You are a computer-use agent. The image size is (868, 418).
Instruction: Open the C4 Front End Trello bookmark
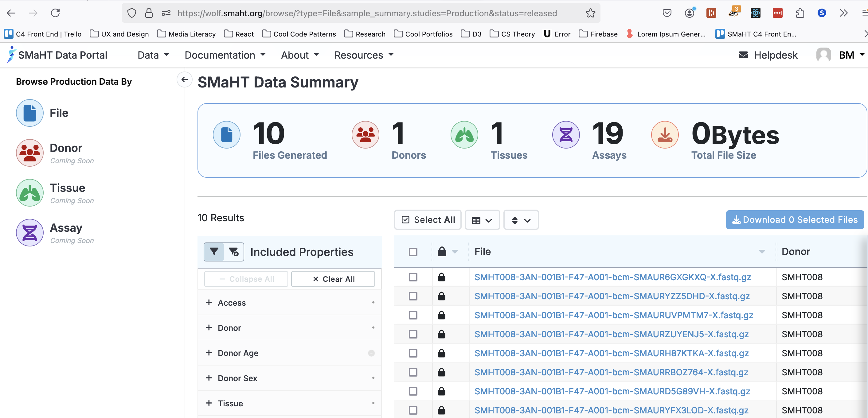[43, 34]
